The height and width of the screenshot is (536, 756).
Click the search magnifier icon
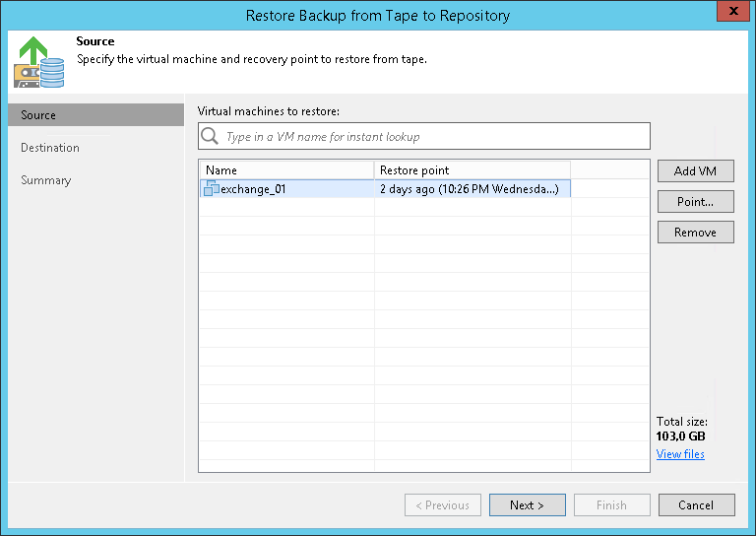pos(211,136)
